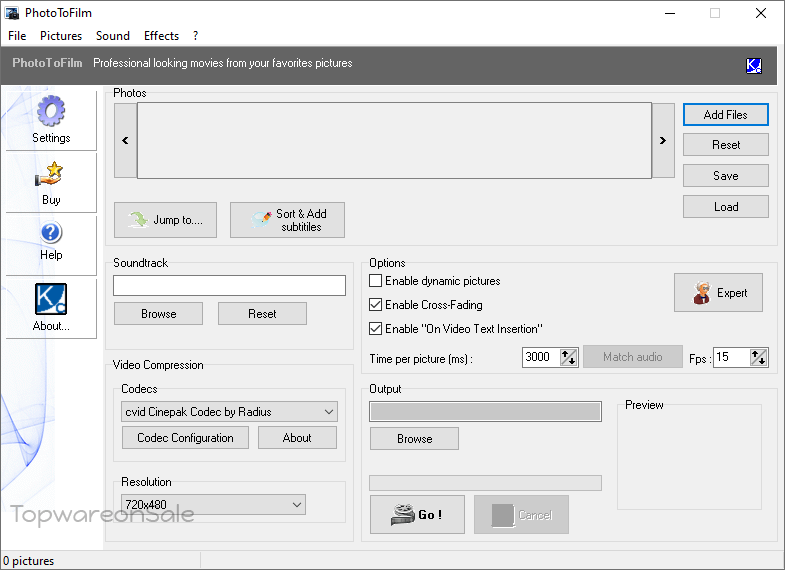Expand the Codecs dropdown
The width and height of the screenshot is (785, 570).
point(229,412)
